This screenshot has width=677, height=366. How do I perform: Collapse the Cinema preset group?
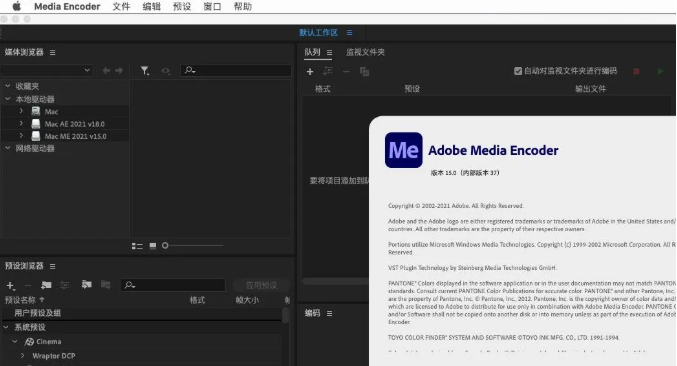[x=15, y=341]
